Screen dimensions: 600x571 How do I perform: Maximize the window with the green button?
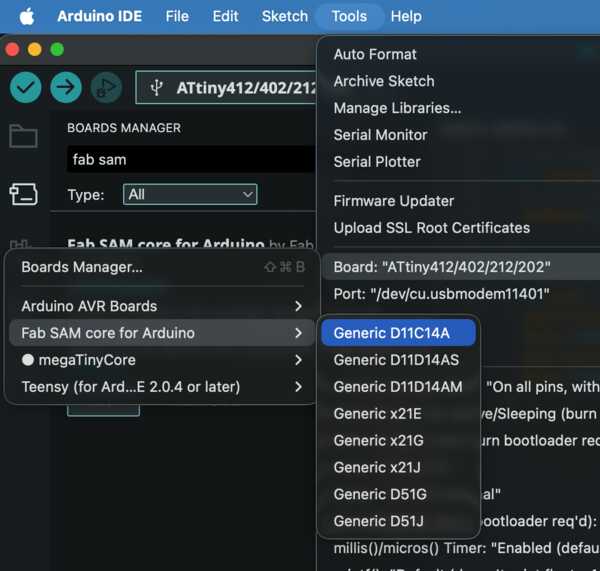coord(57,49)
